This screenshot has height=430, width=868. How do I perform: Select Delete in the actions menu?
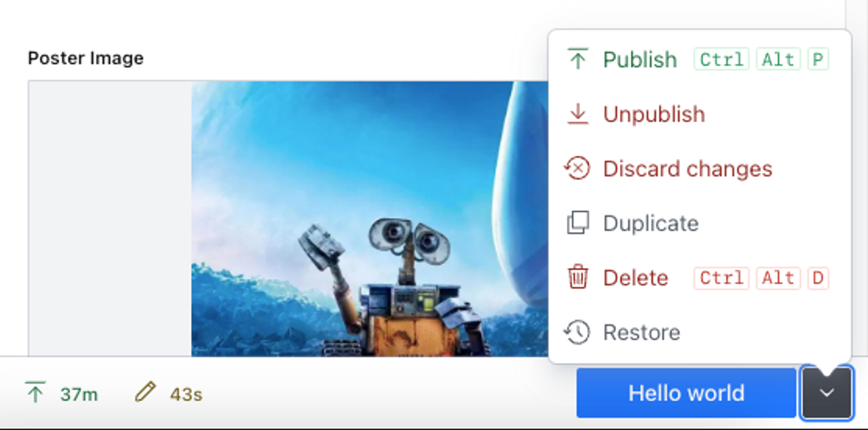pos(699,278)
